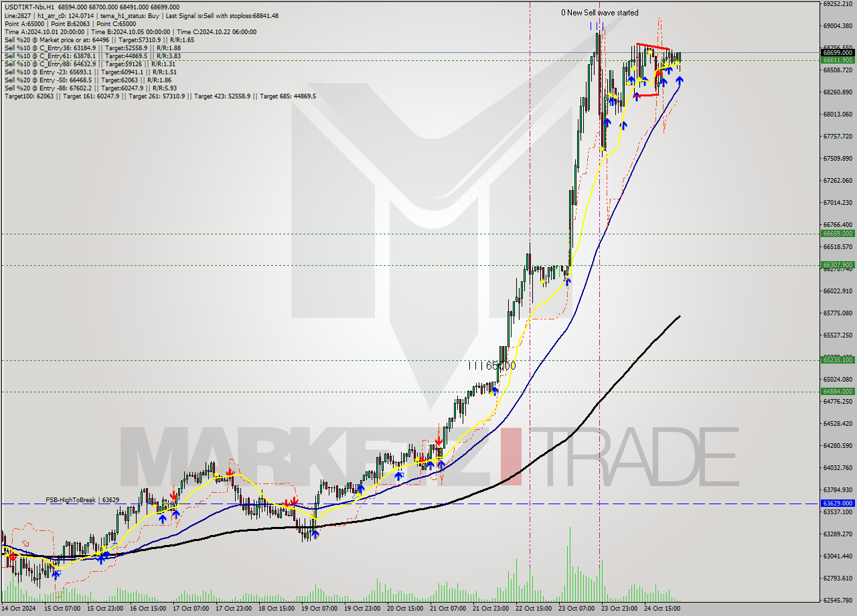Click the '19 Oct 07:00' time axis label
857x616 pixels.
[319, 609]
